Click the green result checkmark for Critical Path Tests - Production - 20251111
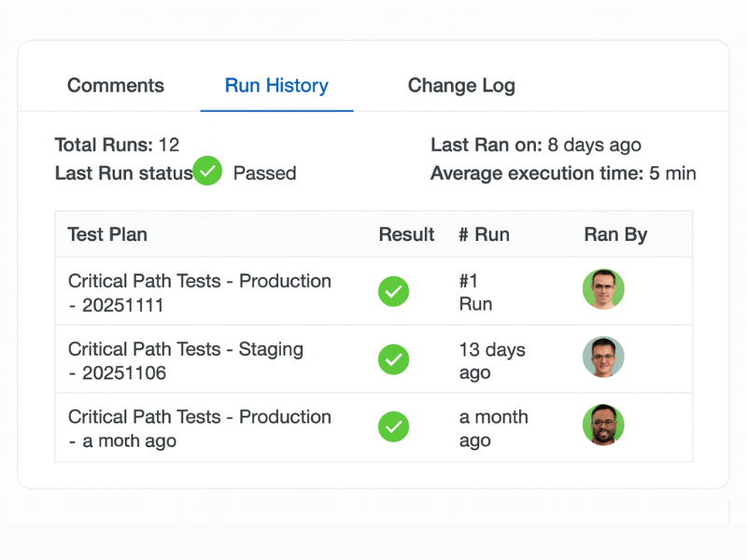The image size is (747, 560). coord(393,291)
